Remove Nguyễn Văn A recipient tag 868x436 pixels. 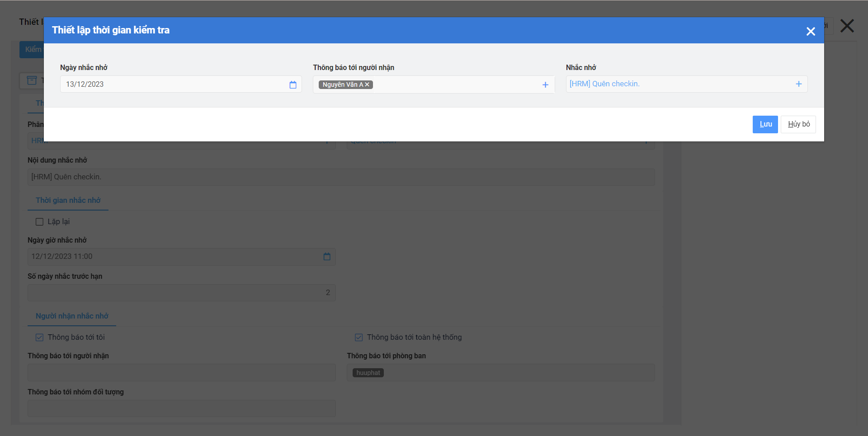(x=367, y=84)
